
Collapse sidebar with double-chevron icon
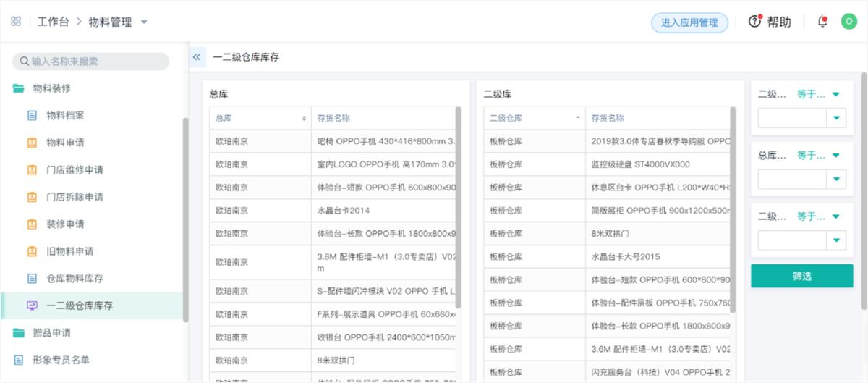click(197, 56)
